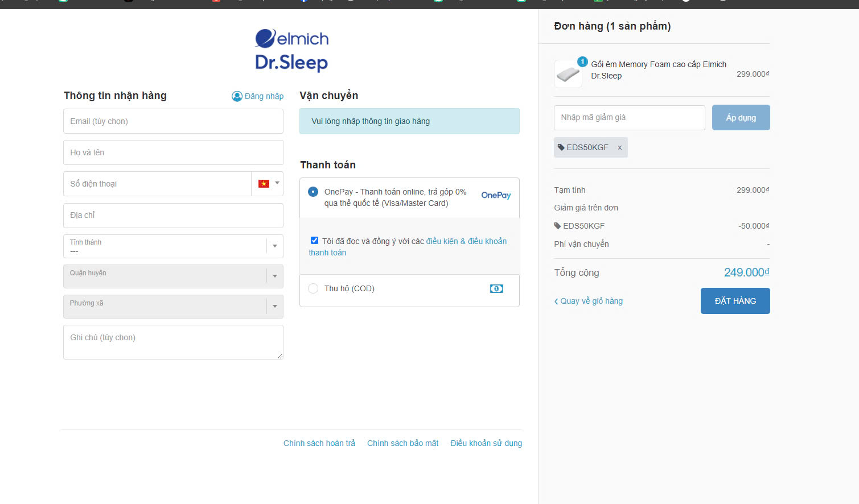Go back via Quay về giỏ hàng
This screenshot has width=859, height=504.
point(589,301)
